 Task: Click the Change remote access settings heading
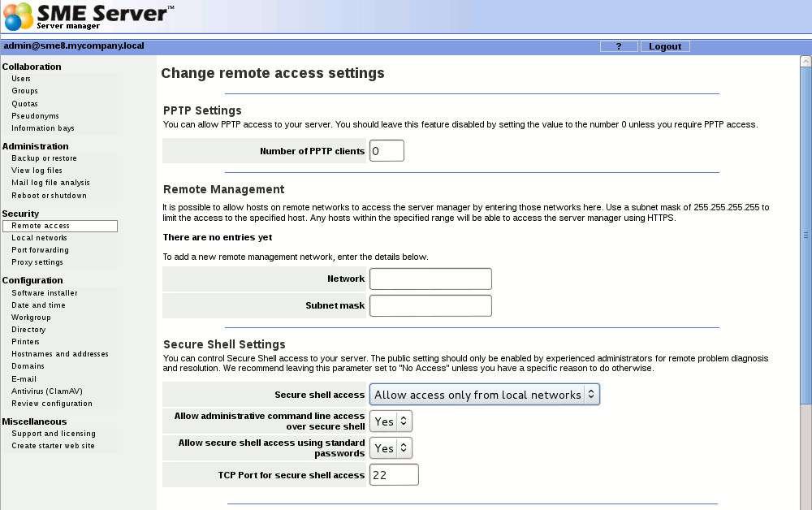[273, 73]
